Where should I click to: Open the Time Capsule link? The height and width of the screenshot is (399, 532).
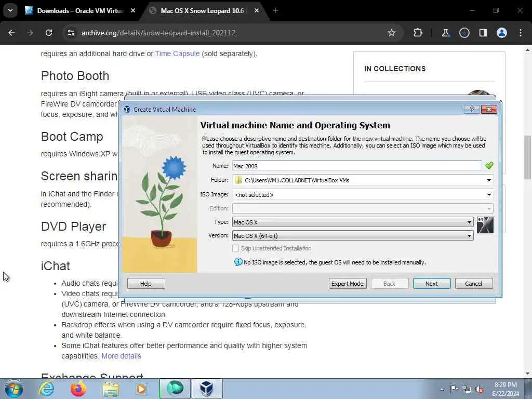(178, 54)
